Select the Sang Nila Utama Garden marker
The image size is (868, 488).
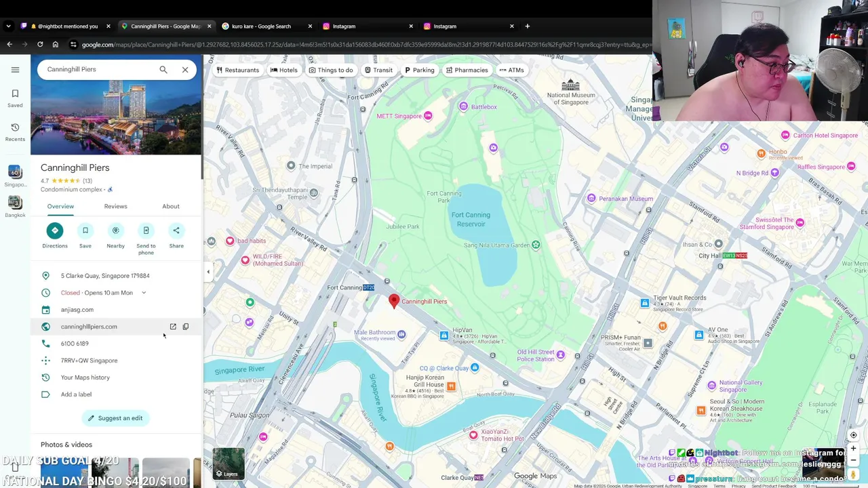tap(536, 245)
